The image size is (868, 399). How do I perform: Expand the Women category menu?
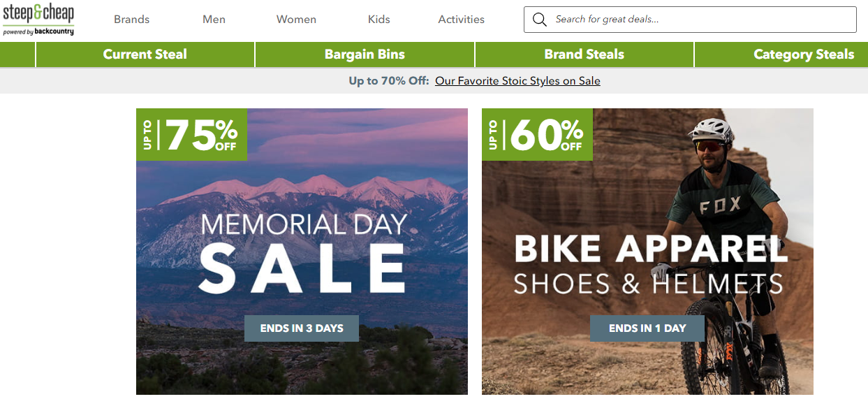(x=296, y=20)
